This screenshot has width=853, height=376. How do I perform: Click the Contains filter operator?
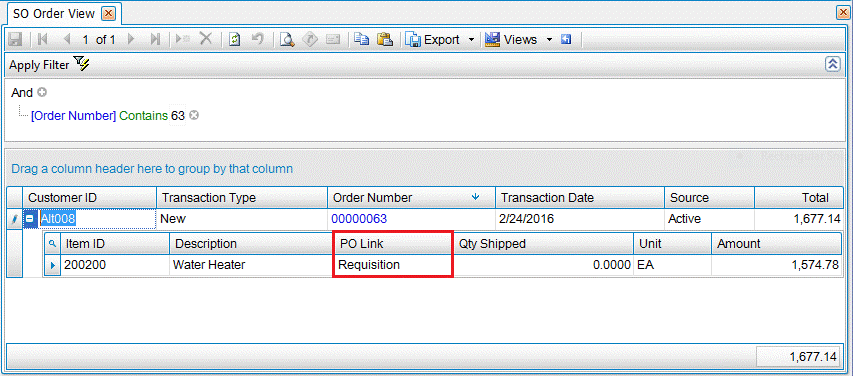tap(144, 115)
